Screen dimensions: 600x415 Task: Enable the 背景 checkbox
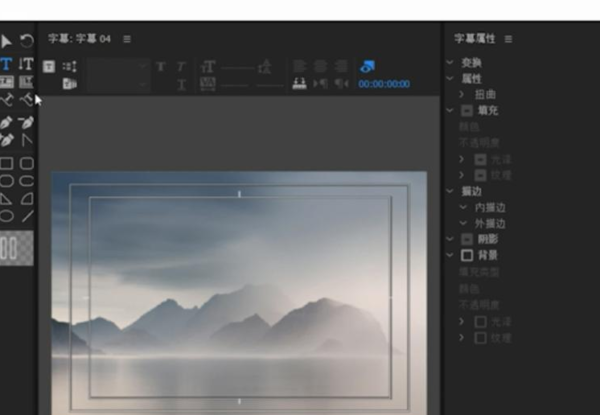pyautogui.click(x=467, y=255)
